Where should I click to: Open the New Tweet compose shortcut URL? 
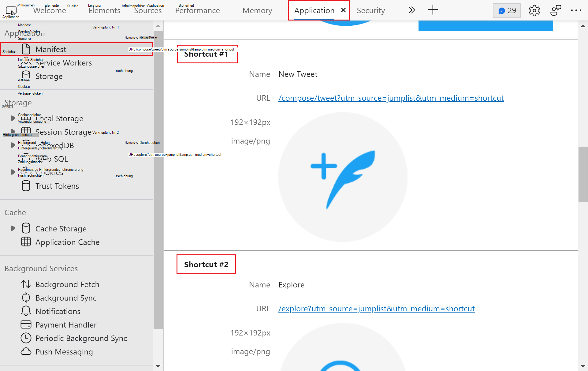coord(391,98)
